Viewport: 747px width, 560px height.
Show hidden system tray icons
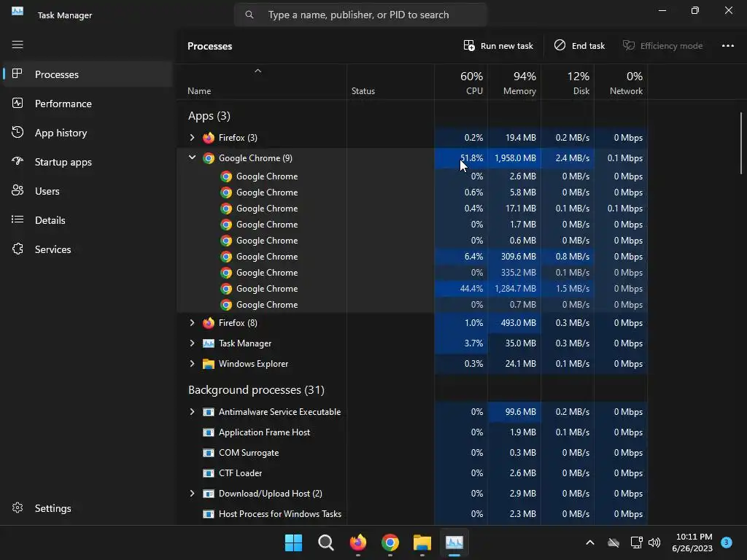pyautogui.click(x=589, y=542)
